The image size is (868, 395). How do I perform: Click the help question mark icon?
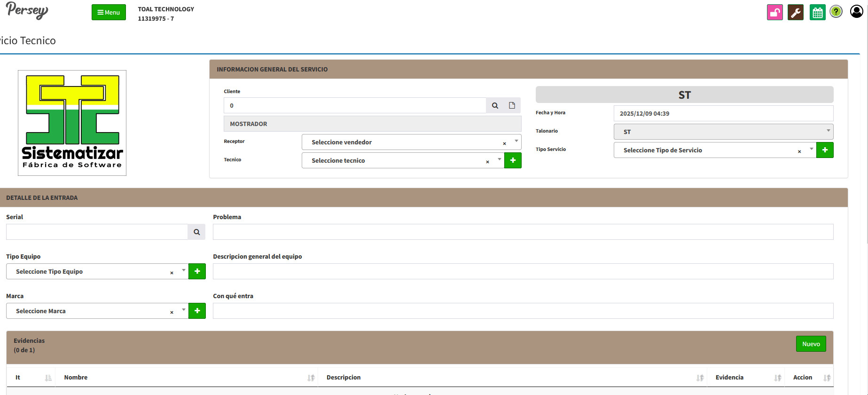pos(836,12)
